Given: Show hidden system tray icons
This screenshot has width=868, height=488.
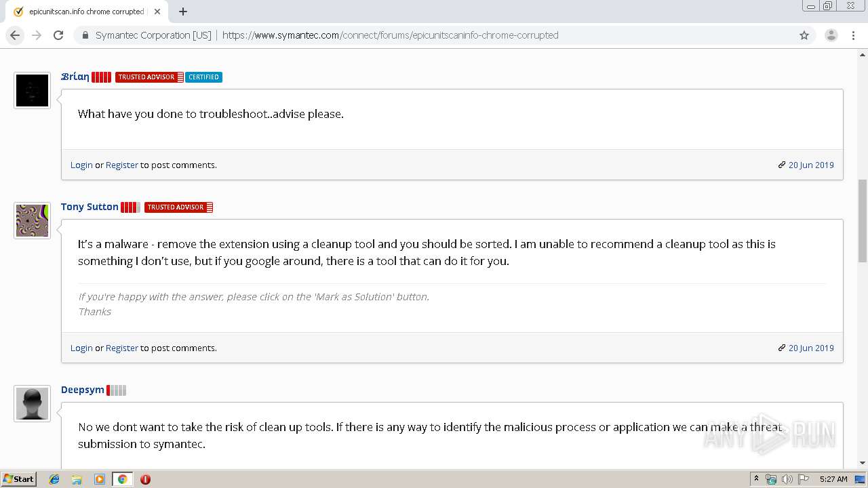Looking at the screenshot, I should (756, 479).
